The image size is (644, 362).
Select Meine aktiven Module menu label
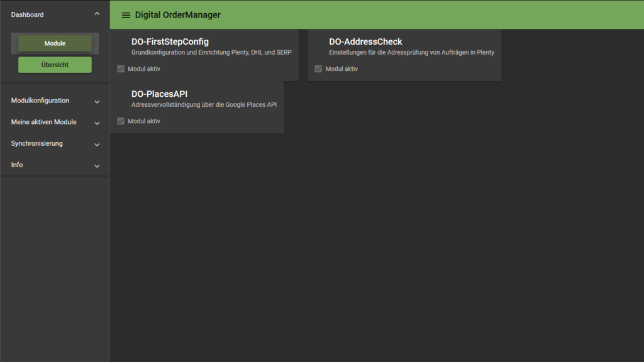pos(44,122)
